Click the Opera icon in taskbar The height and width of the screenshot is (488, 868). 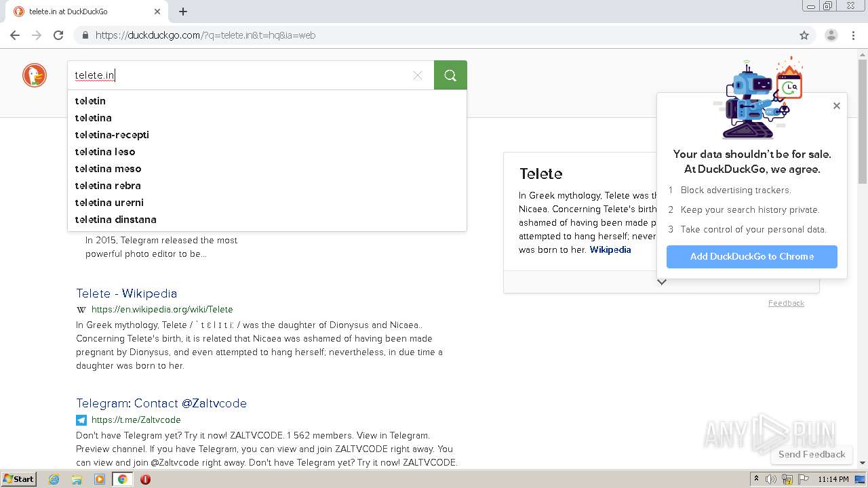click(145, 479)
